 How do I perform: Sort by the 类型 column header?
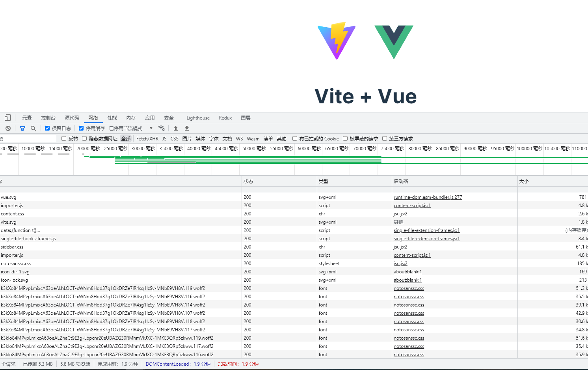[354, 181]
